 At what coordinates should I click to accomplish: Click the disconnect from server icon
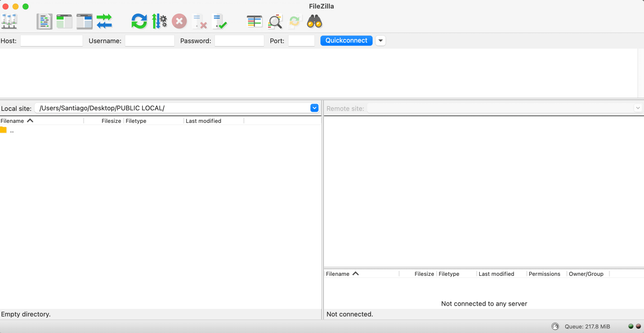199,21
